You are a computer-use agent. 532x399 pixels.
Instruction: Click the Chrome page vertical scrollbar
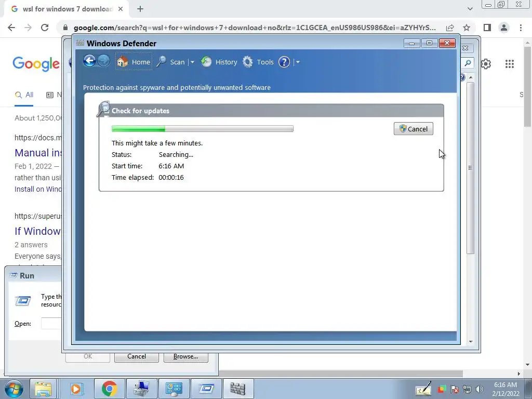[x=528, y=87]
